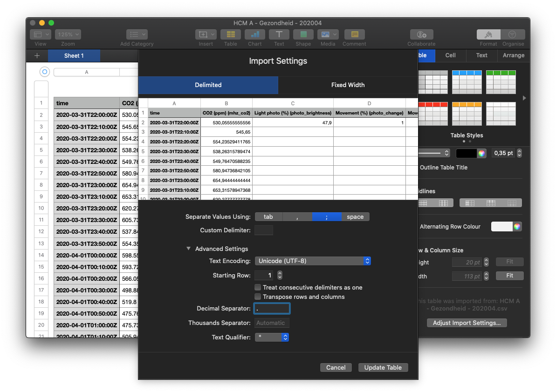Click the Collaborate icon
The image size is (556, 392).
(421, 34)
